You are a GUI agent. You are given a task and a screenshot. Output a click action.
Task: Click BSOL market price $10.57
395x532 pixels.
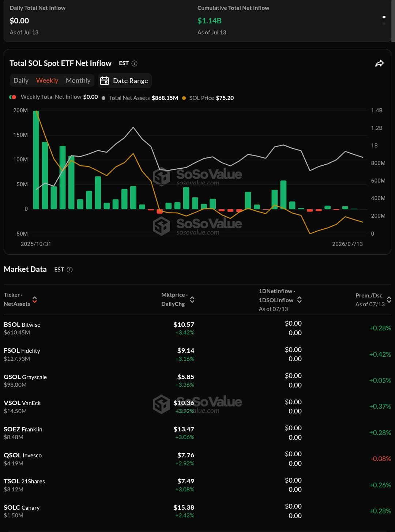pos(184,325)
